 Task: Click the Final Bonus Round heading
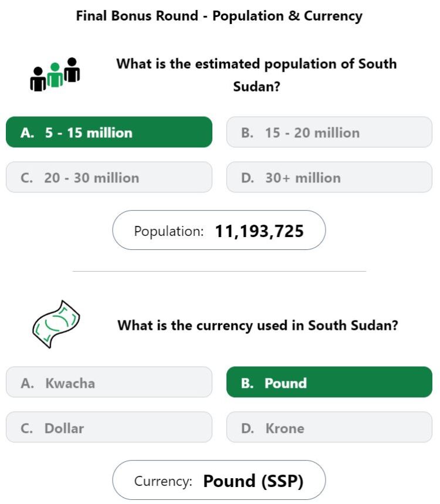point(219,16)
